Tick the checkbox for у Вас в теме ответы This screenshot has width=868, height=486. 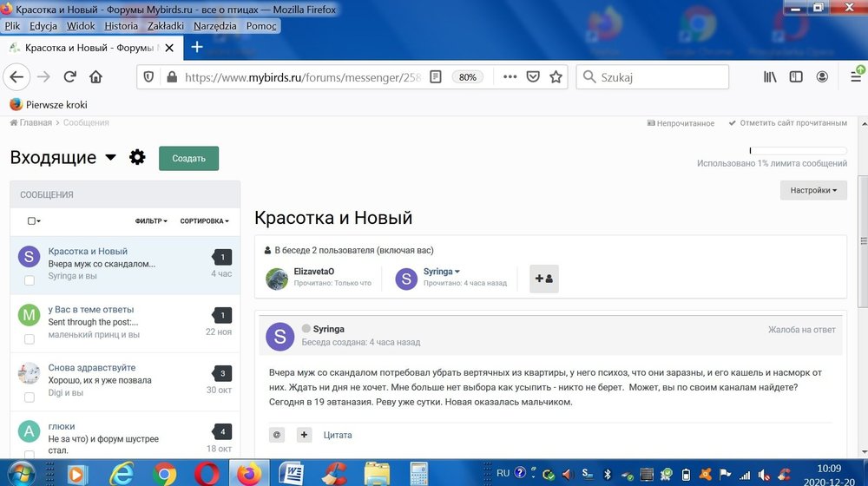tap(30, 338)
